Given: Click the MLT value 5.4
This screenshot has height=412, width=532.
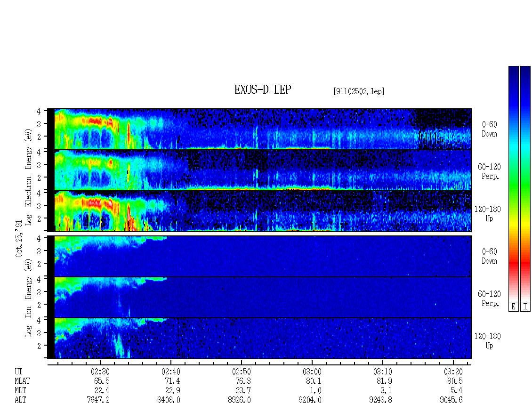Looking at the screenshot, I should pyautogui.click(x=457, y=391).
